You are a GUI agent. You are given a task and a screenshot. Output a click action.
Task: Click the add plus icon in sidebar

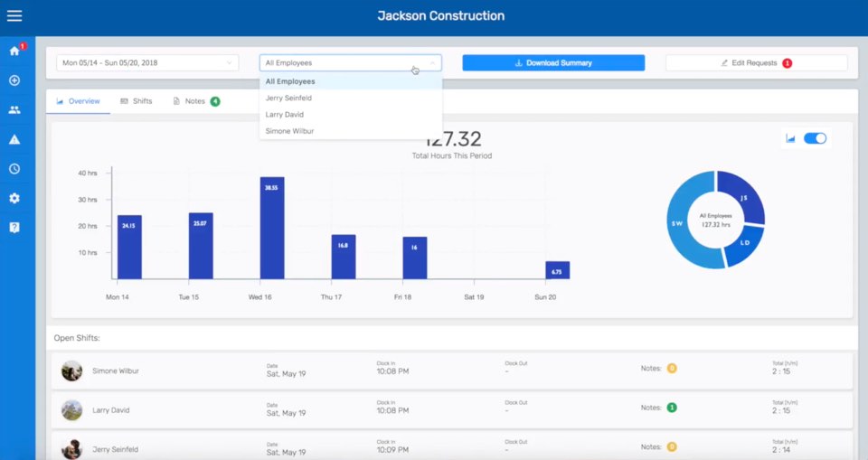point(14,80)
